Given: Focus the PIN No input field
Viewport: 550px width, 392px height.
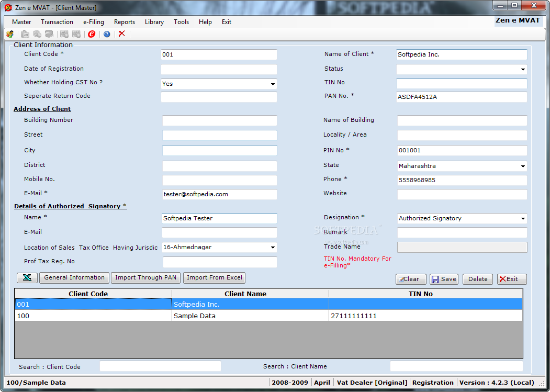Looking at the screenshot, I should tap(462, 150).
